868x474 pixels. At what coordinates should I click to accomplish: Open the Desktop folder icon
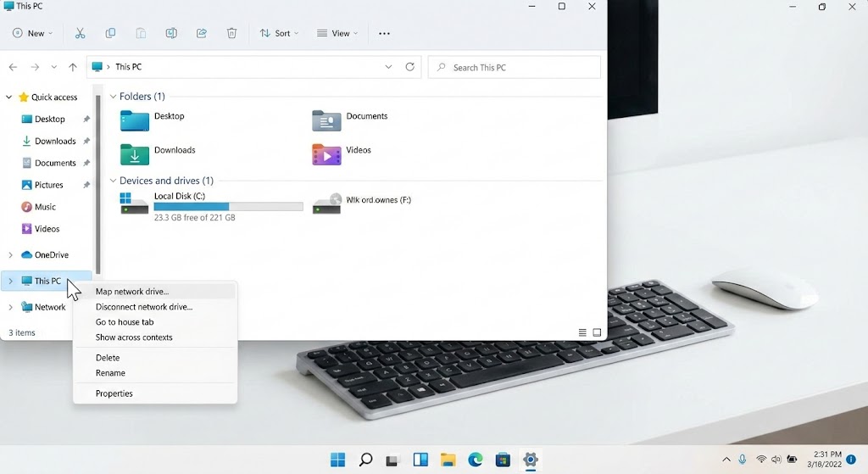click(135, 120)
